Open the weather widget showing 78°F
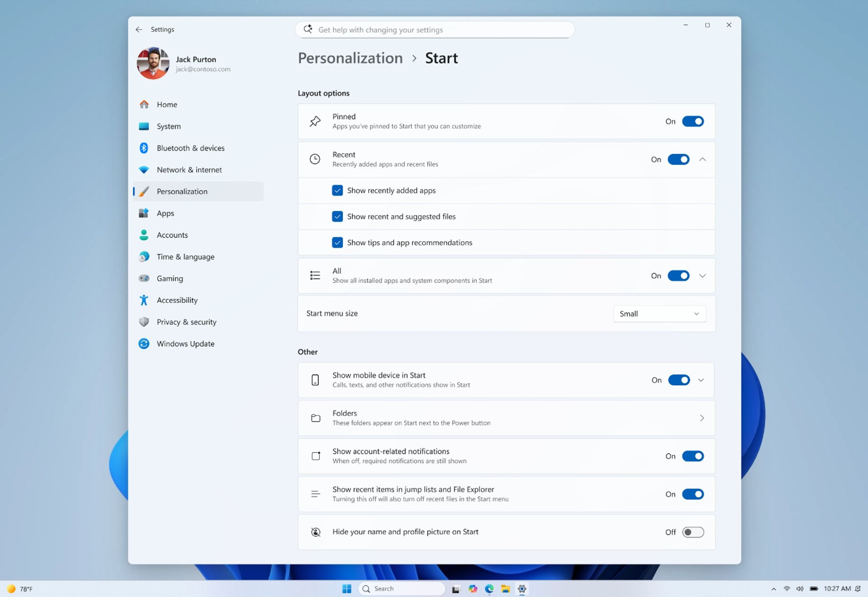The height and width of the screenshot is (597, 868). 20,589
